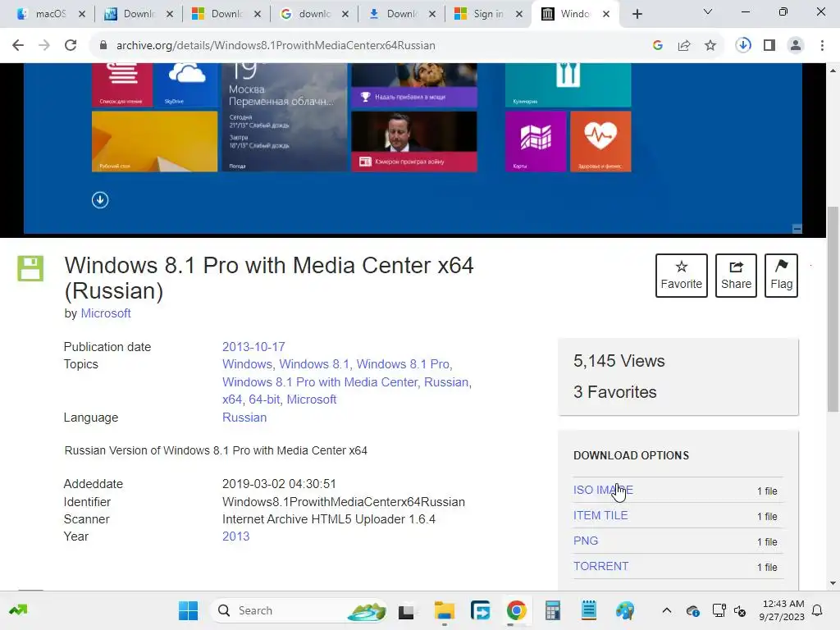View site information lock icon
The image size is (840, 630).
pyautogui.click(x=103, y=46)
